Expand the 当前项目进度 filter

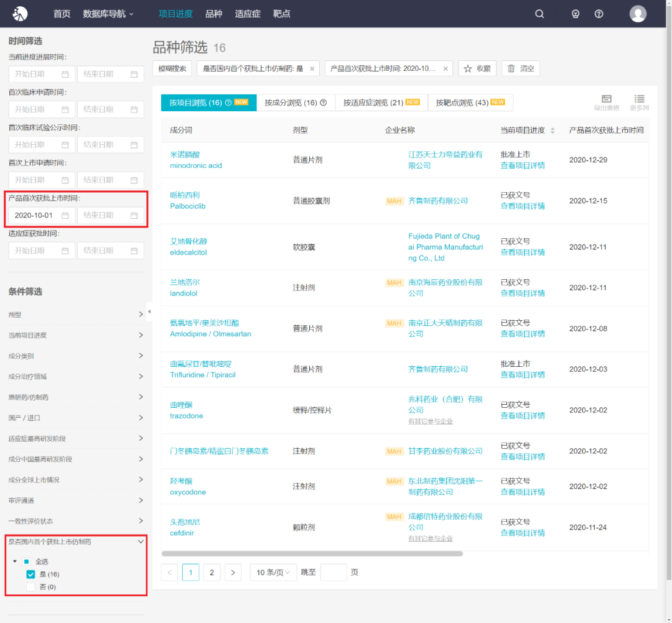click(x=76, y=335)
